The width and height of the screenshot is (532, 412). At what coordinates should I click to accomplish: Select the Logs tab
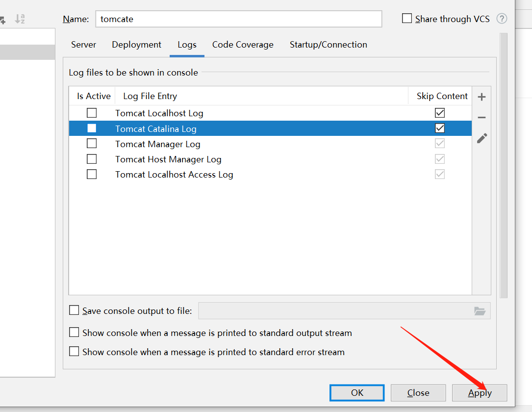pos(187,45)
